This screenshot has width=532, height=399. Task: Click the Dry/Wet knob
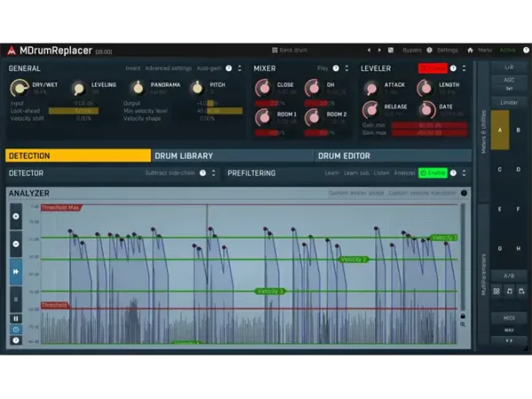(20, 88)
